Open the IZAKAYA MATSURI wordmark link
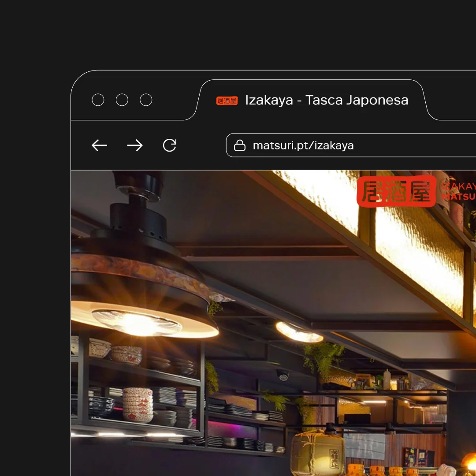This screenshot has height=476, width=476. tap(461, 191)
